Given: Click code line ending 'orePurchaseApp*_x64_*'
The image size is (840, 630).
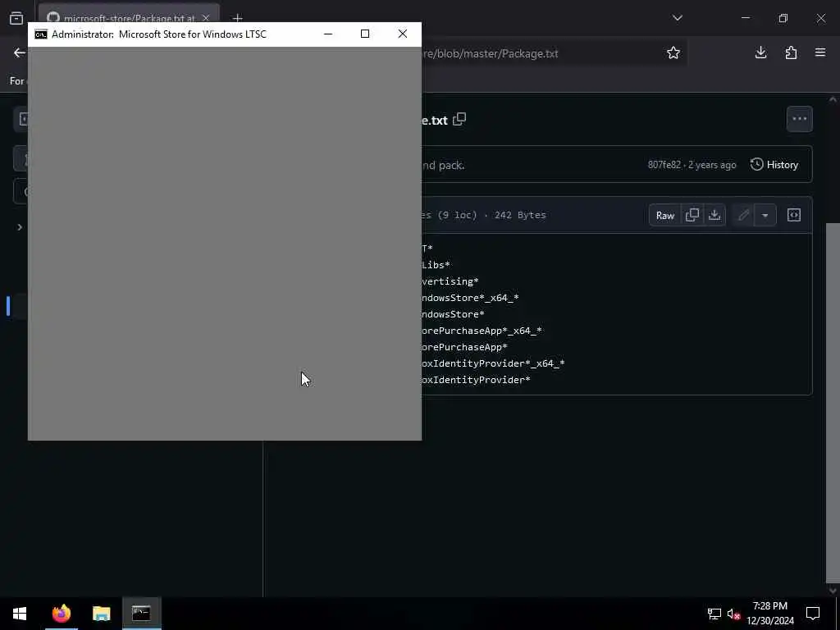Looking at the screenshot, I should click(x=482, y=331).
